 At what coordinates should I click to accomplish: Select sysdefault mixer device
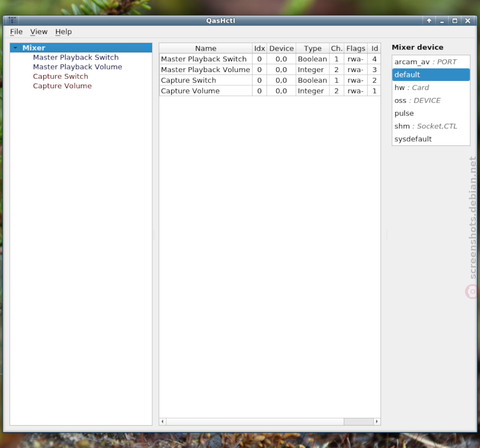coord(431,139)
